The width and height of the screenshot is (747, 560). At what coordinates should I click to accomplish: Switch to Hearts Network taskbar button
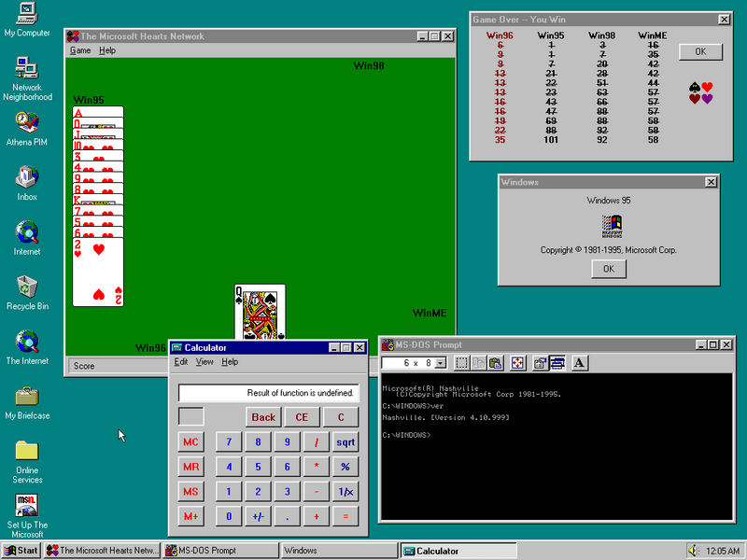pyautogui.click(x=102, y=551)
